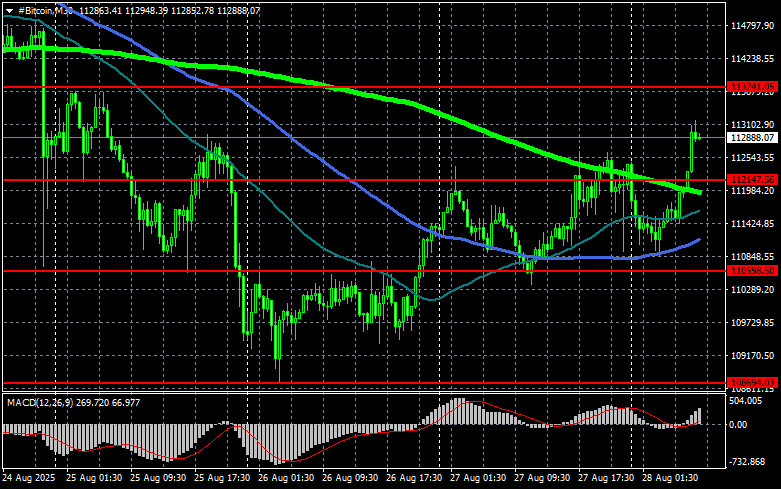The width and height of the screenshot is (781, 489).
Task: Click the red 112147.56 level price tag
Action: [752, 180]
